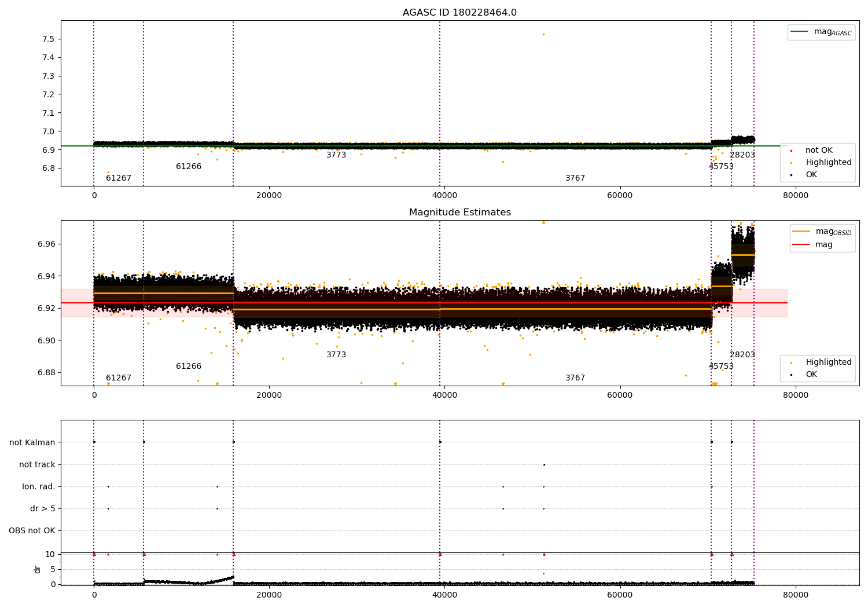868x608 pixels.
Task: Click the 6.90 y-axis tick label
Action: click(x=46, y=341)
